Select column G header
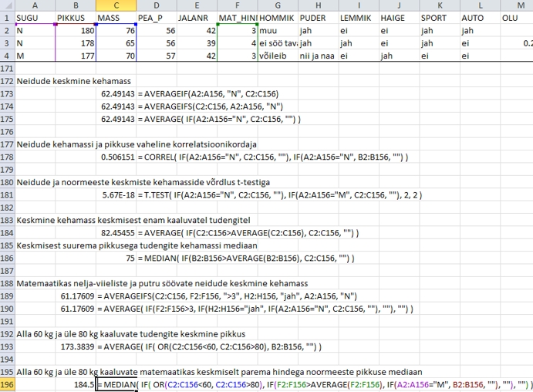The height and width of the screenshot is (392, 533). 278,5
